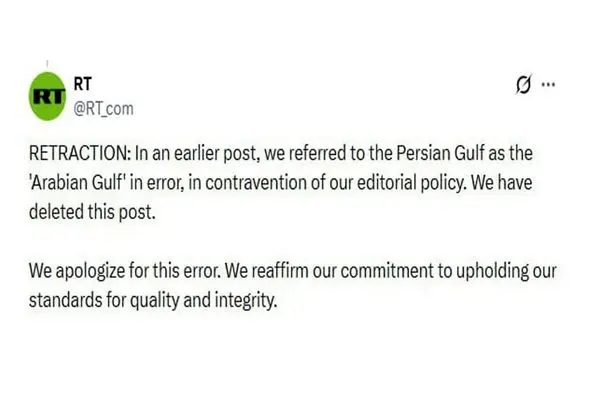Click the @RT_com handle
Viewport: 600px width, 400px height.
(104, 107)
